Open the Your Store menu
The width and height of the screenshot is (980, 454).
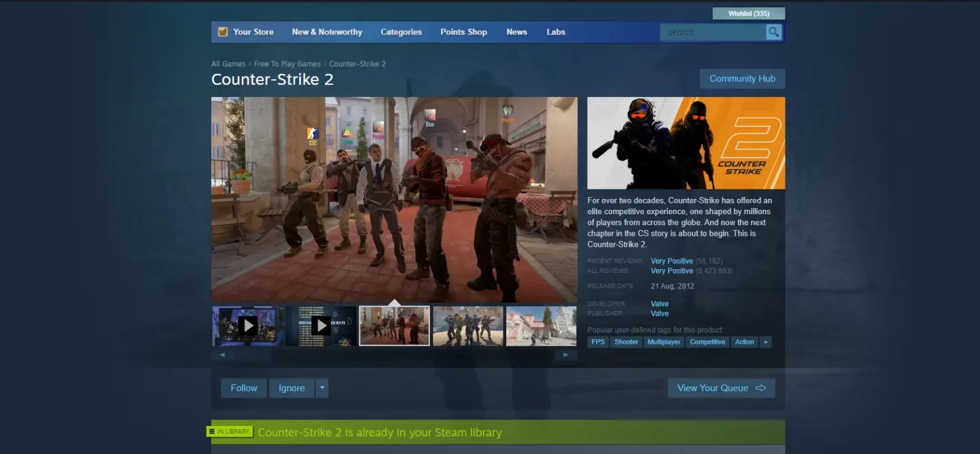pos(253,32)
